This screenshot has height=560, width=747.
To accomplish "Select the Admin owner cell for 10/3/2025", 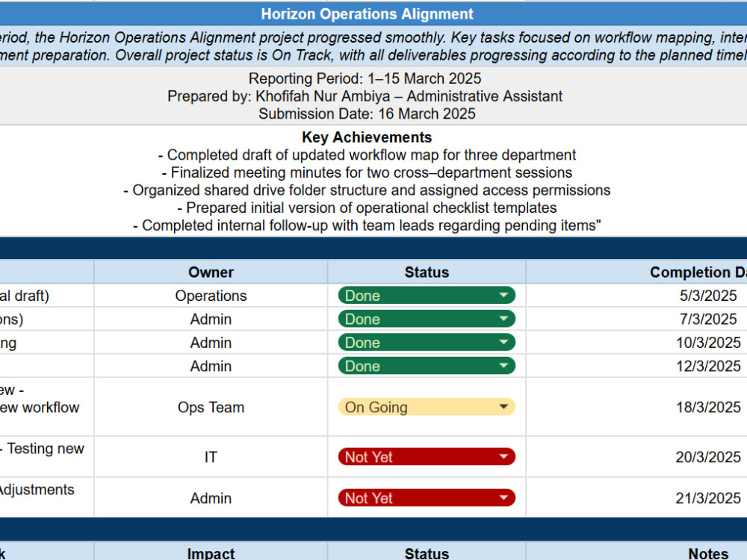I will click(x=211, y=343).
